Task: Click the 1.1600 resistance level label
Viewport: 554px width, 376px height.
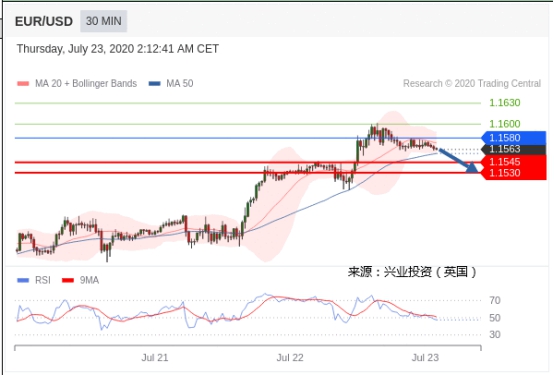Action: [x=505, y=124]
